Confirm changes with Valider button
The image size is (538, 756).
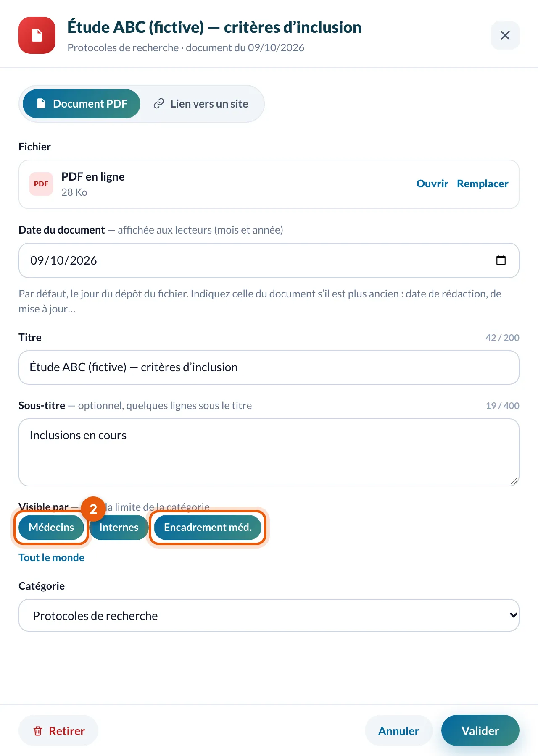tap(480, 731)
